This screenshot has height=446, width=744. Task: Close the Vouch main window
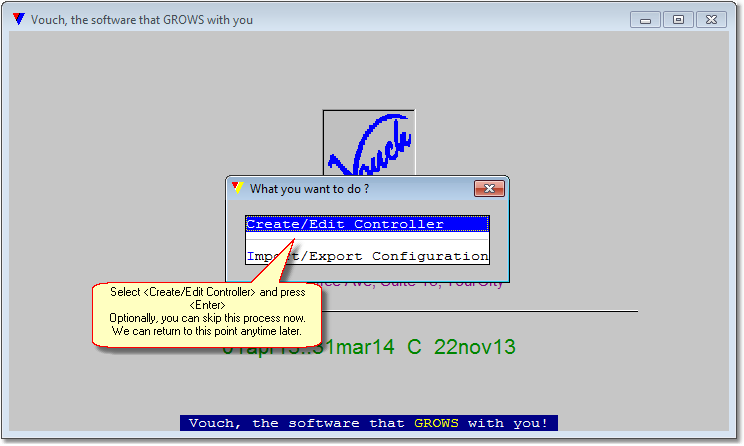(711, 20)
